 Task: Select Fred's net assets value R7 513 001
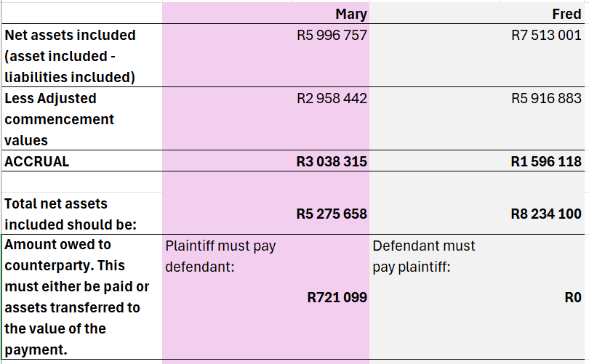click(x=546, y=35)
